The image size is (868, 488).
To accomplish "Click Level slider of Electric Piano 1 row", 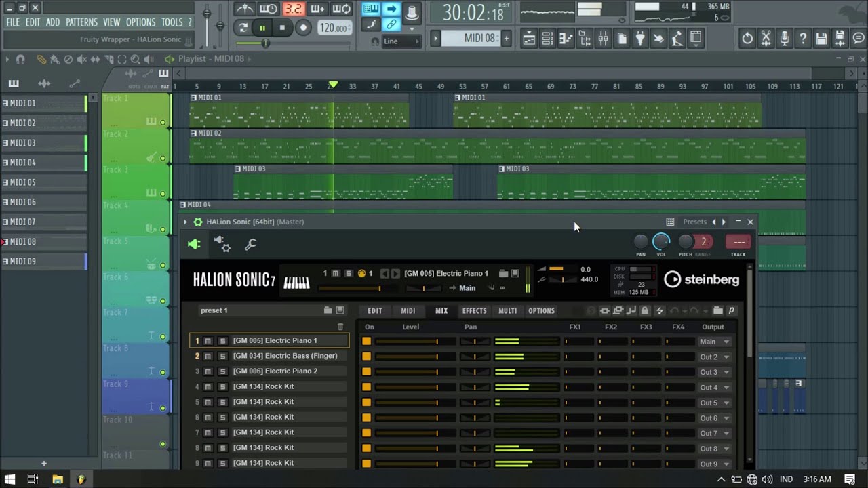I will (x=415, y=342).
